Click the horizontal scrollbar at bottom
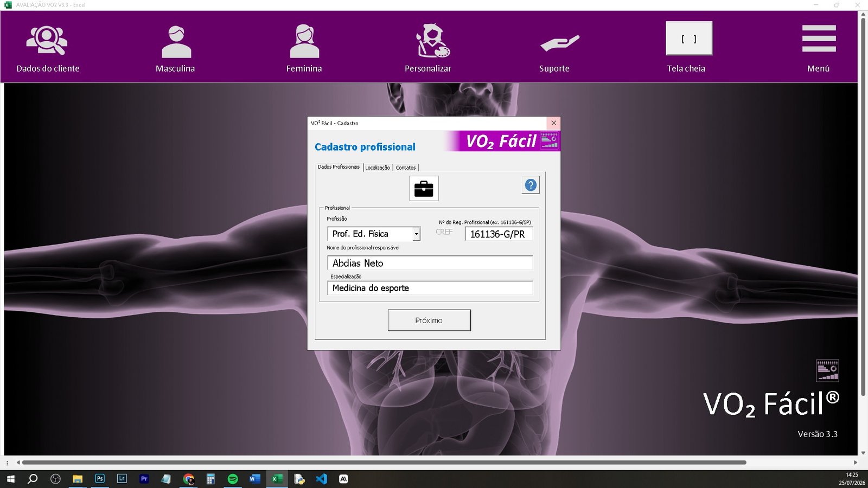 click(x=384, y=463)
